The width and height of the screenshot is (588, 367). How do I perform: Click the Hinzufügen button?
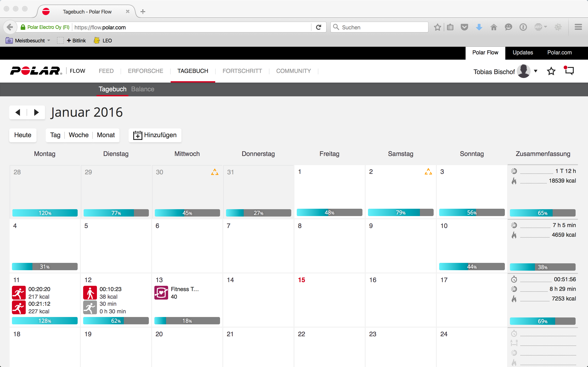(x=155, y=135)
